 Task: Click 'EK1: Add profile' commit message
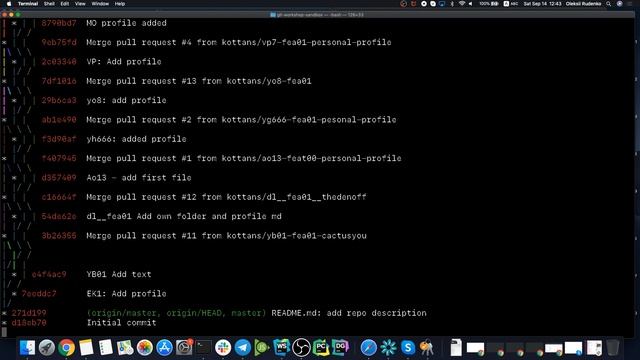point(126,294)
